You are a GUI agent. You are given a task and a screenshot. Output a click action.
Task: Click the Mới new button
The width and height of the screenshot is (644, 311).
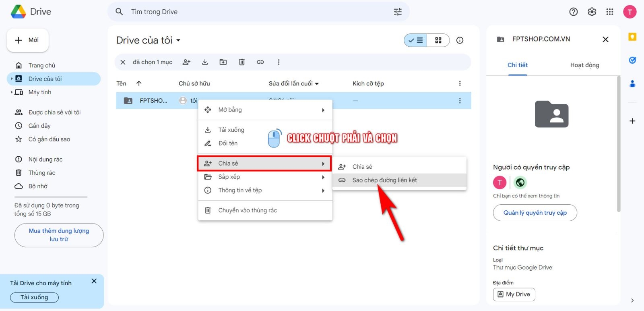pos(28,40)
